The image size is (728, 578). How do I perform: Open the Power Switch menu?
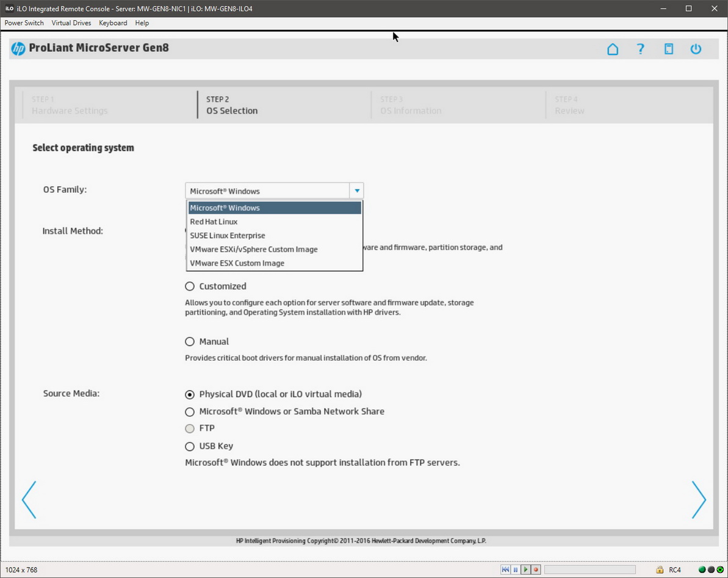(24, 23)
